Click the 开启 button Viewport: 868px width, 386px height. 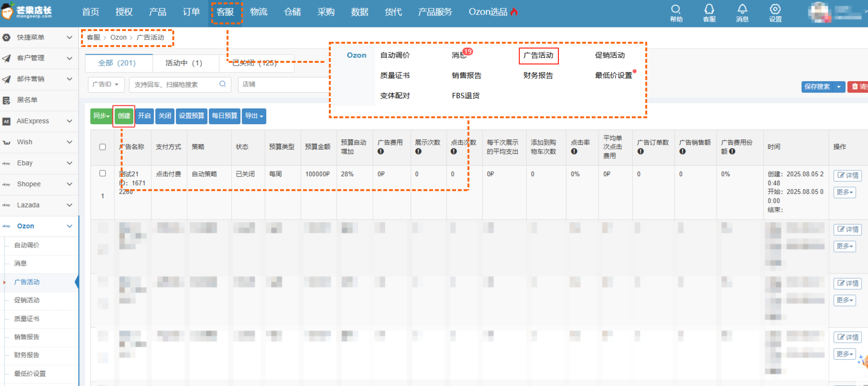[144, 116]
